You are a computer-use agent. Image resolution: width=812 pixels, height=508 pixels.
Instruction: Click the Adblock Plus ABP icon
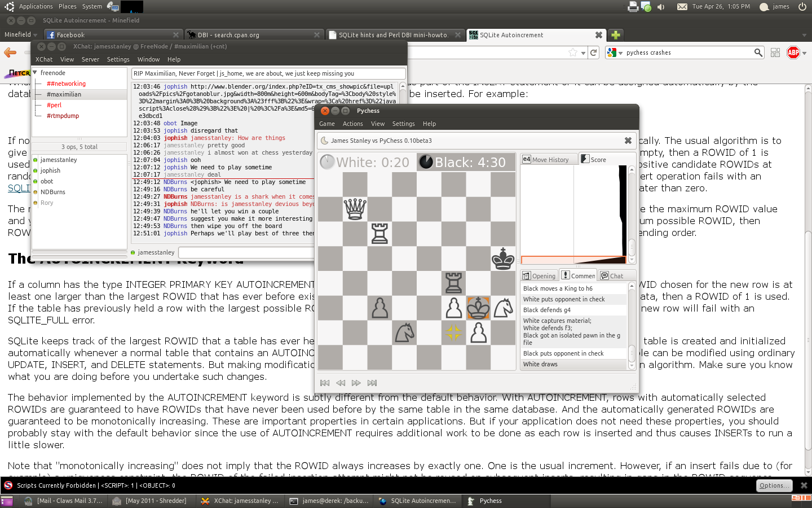click(x=793, y=52)
